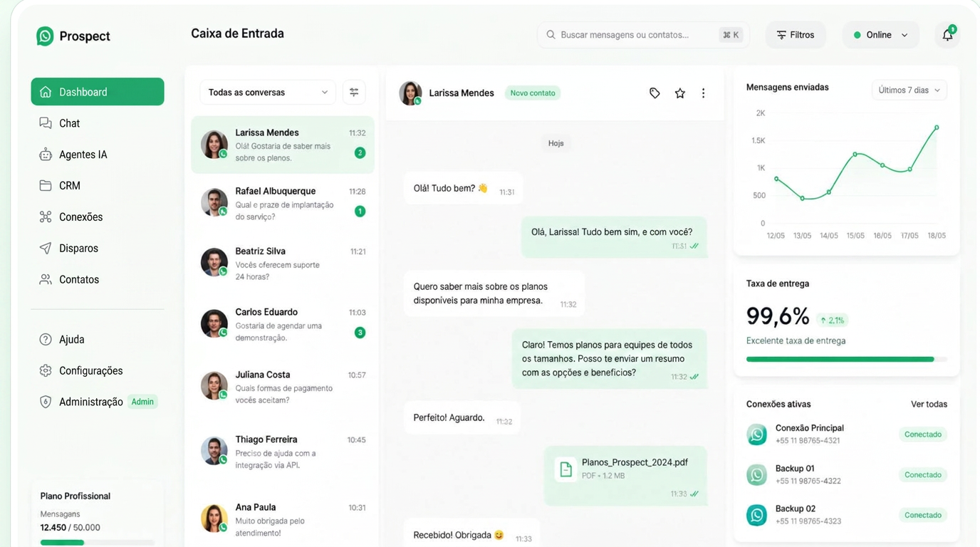
Task: Click Thiago Ferreira's avatar
Action: tap(214, 451)
